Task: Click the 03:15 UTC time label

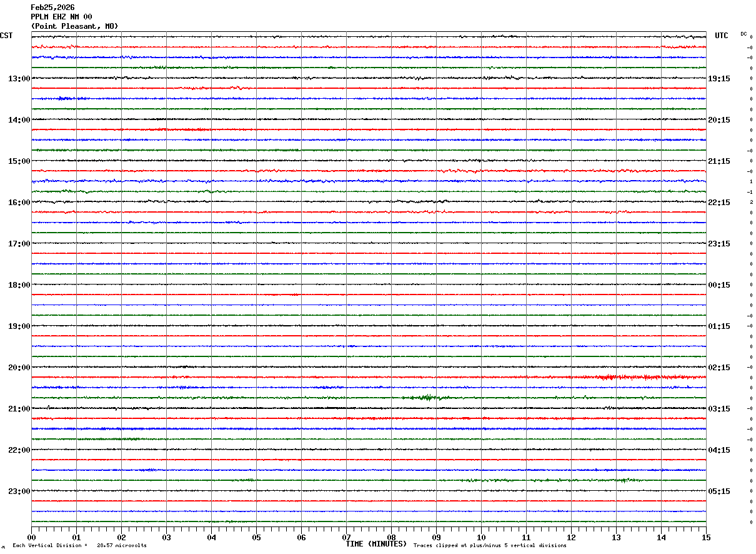Action: coord(719,409)
